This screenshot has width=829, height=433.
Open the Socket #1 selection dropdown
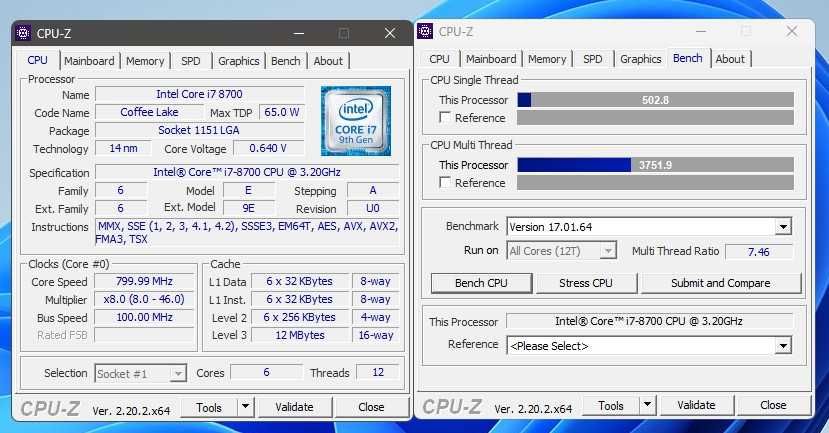[x=178, y=374]
